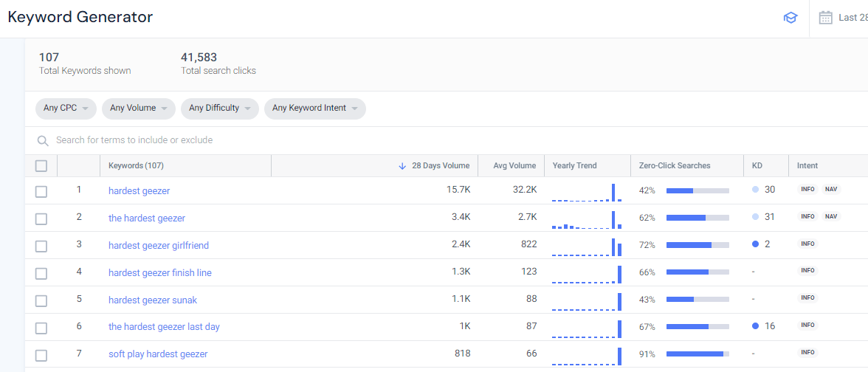
Task: Sort by Avg Volume column header
Action: (x=515, y=165)
